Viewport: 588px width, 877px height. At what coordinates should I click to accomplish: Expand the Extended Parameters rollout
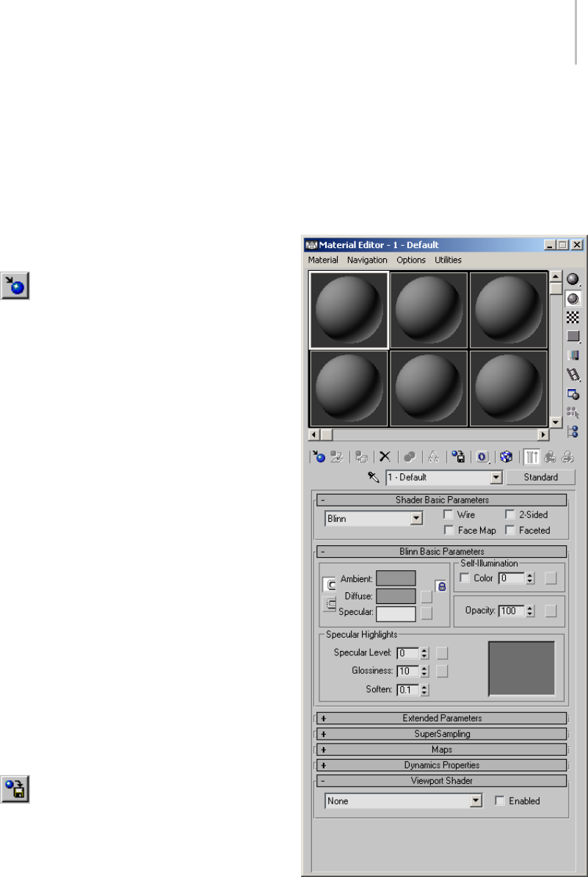(441, 718)
